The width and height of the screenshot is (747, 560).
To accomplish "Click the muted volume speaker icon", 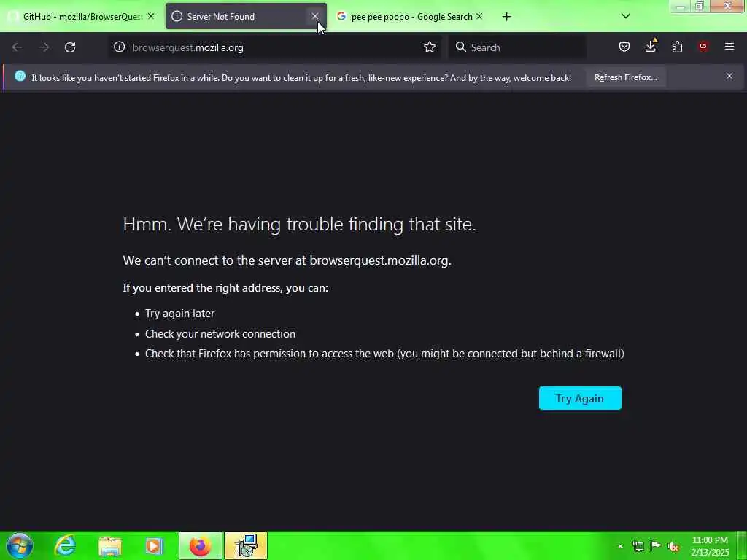I will (673, 547).
